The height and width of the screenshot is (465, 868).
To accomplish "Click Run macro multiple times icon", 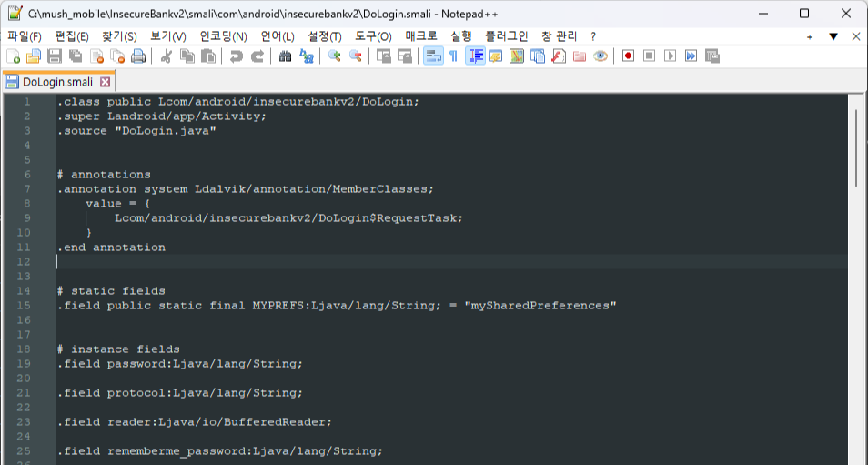I will point(691,56).
